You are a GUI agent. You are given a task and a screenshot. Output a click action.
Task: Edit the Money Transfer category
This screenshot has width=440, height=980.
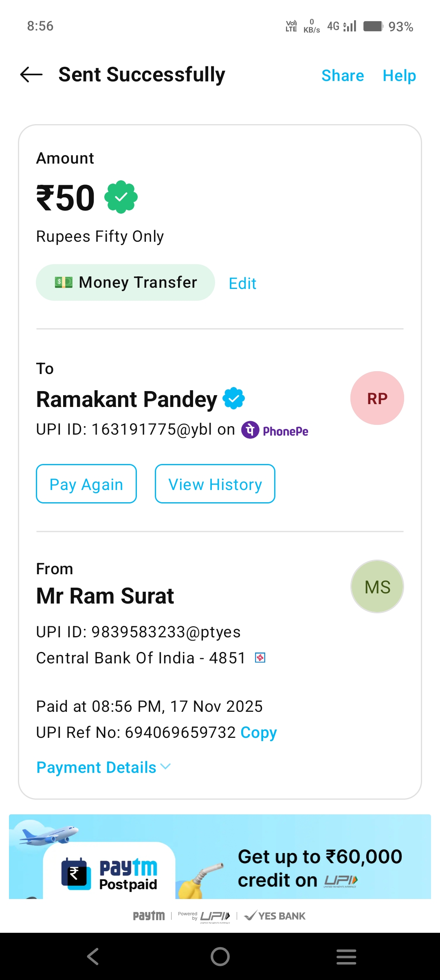[242, 283]
